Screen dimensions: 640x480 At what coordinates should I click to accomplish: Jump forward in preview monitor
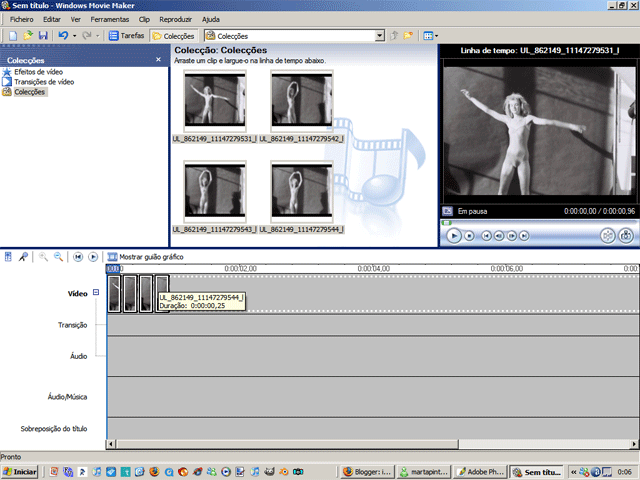click(524, 236)
